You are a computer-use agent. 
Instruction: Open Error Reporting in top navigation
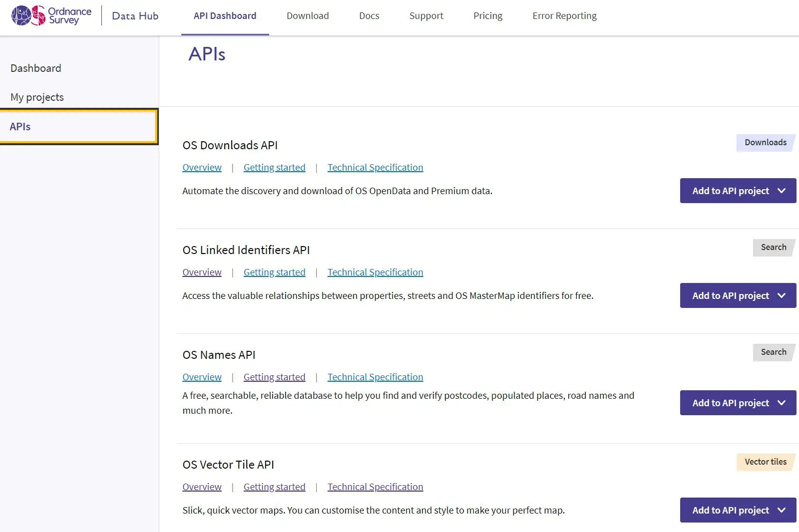point(564,16)
